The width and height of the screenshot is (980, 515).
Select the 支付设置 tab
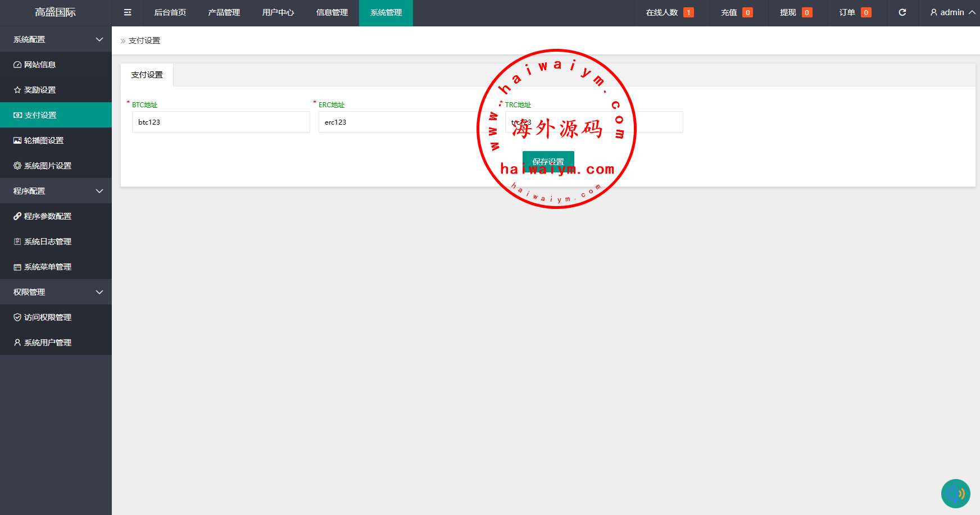(x=147, y=75)
